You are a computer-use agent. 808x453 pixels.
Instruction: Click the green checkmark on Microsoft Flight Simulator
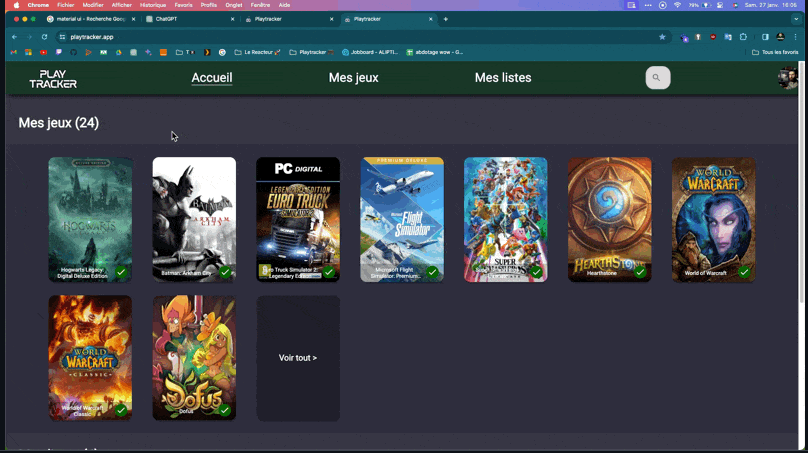click(x=432, y=272)
